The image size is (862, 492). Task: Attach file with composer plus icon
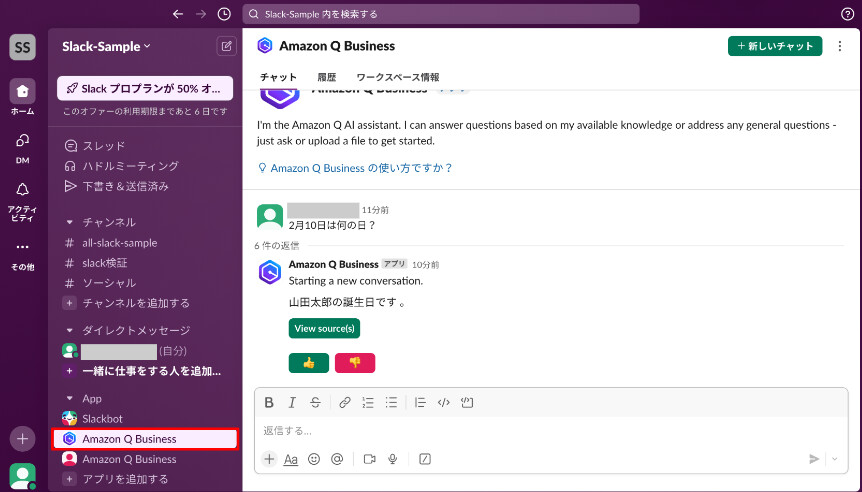pyautogui.click(x=269, y=459)
